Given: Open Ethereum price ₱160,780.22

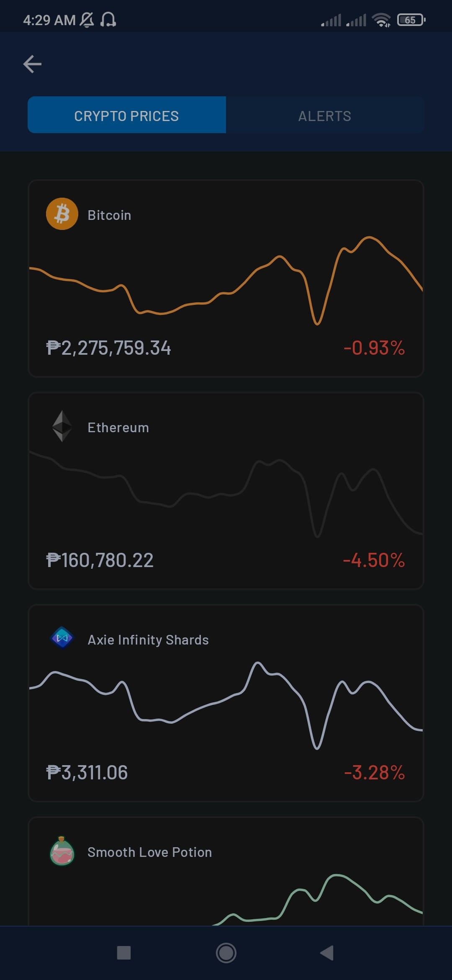Looking at the screenshot, I should 100,560.
